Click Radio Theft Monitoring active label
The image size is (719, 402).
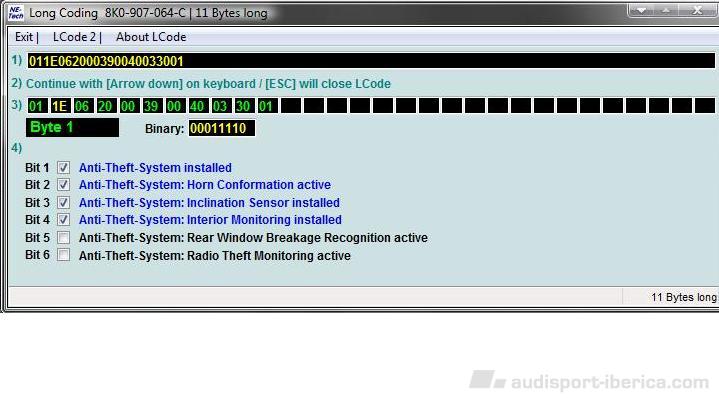coord(215,256)
